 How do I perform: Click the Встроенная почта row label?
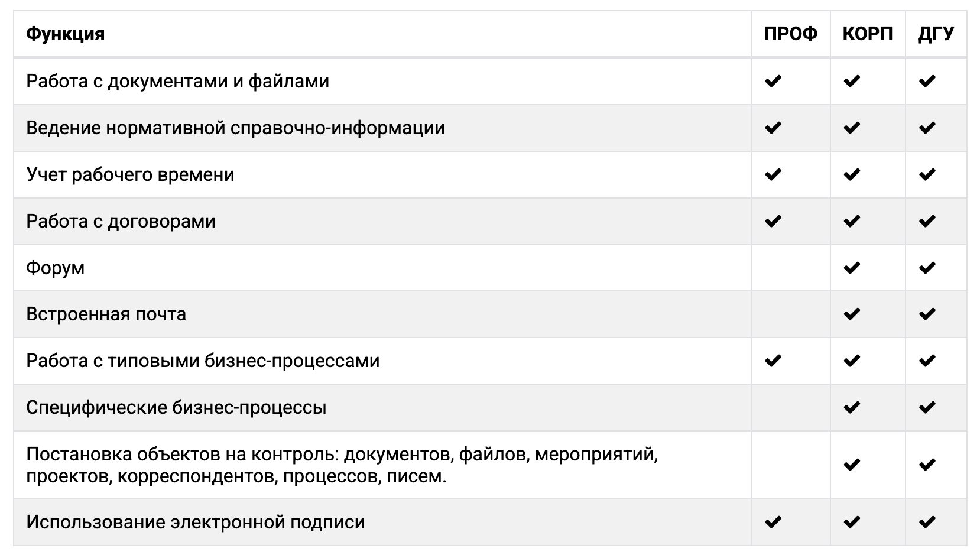pos(106,314)
